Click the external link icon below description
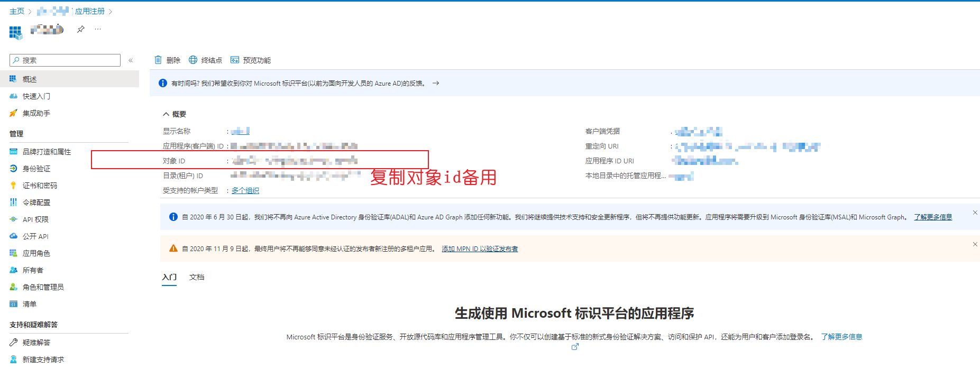Screen dimensions: 980x378 pos(575,347)
